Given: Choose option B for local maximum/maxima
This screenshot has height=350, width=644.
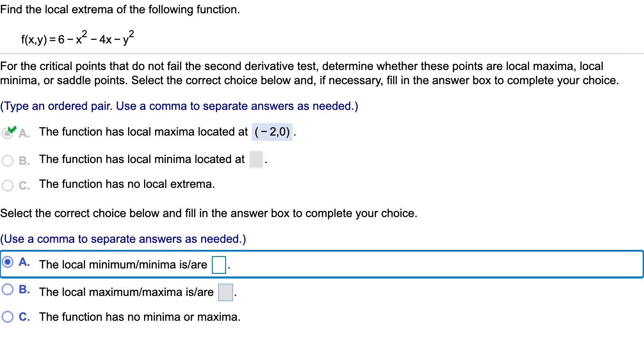Looking at the screenshot, I should (7, 289).
